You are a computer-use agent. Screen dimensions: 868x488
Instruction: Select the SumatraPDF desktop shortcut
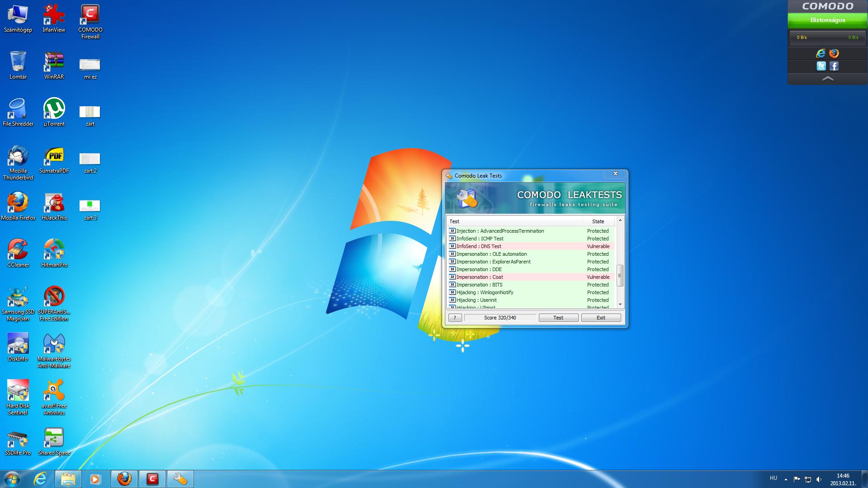coord(54,160)
